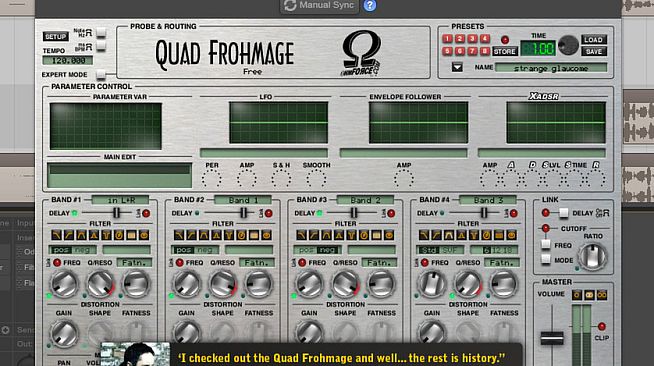Select the low-pass filter icon in Band #3
The height and width of the screenshot is (366, 654).
point(302,236)
